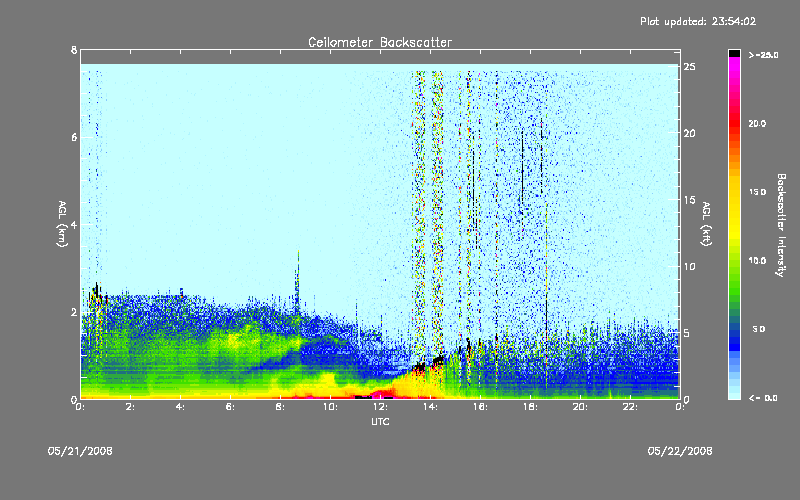Click the 6 km tick label on left axis
Image resolution: width=800 pixels, height=500 pixels.
tap(74, 137)
